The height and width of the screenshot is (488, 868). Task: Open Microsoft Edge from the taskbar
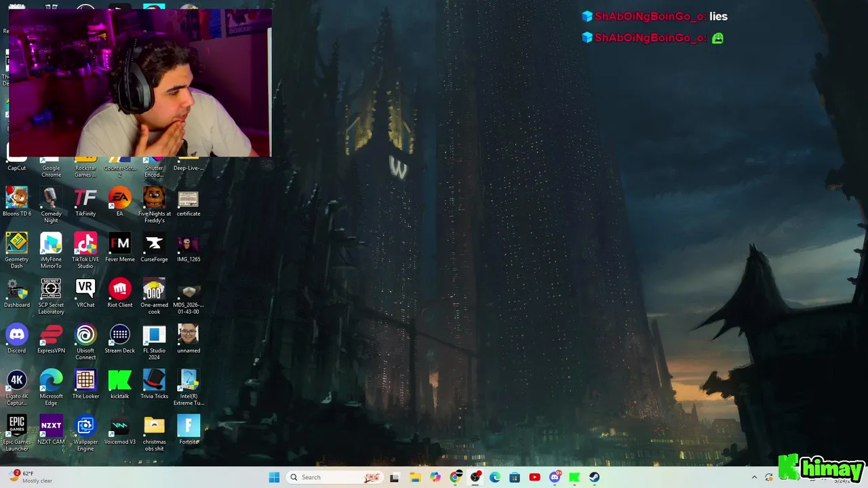point(495,477)
